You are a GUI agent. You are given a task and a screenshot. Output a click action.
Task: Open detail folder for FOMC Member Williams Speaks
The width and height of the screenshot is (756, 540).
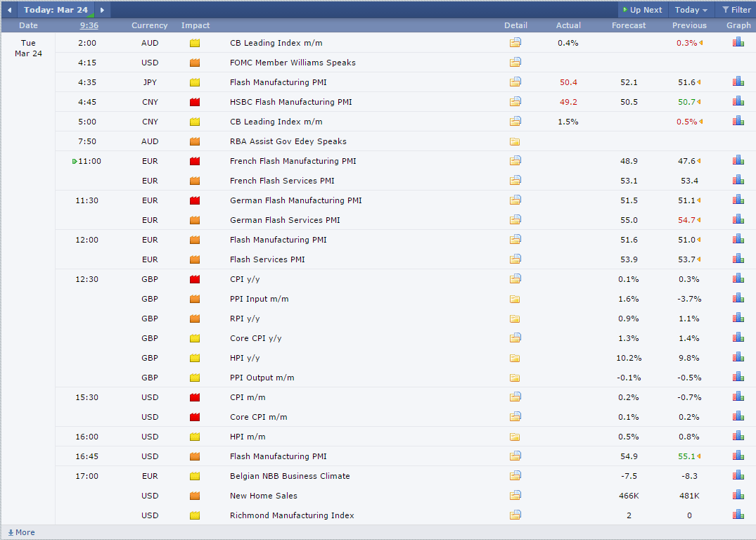[x=515, y=62]
